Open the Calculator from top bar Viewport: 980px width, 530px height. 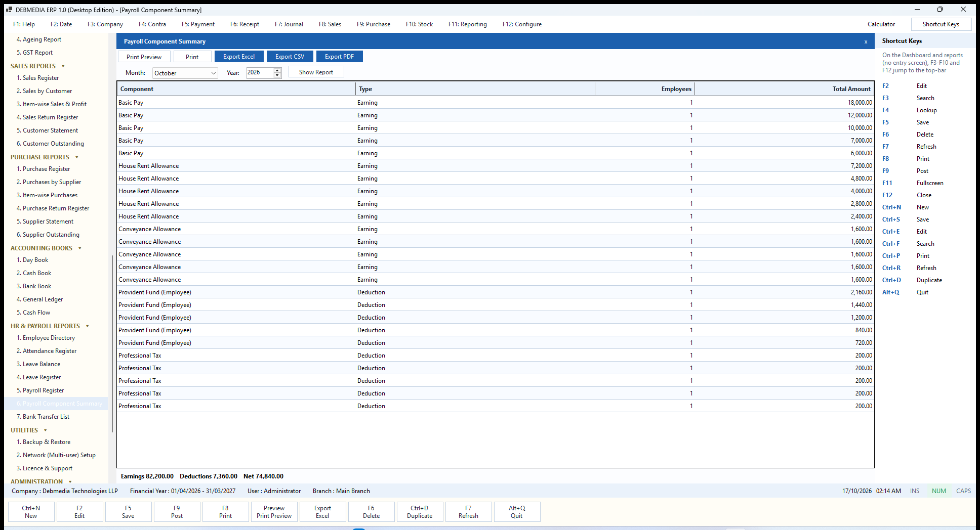pos(881,24)
